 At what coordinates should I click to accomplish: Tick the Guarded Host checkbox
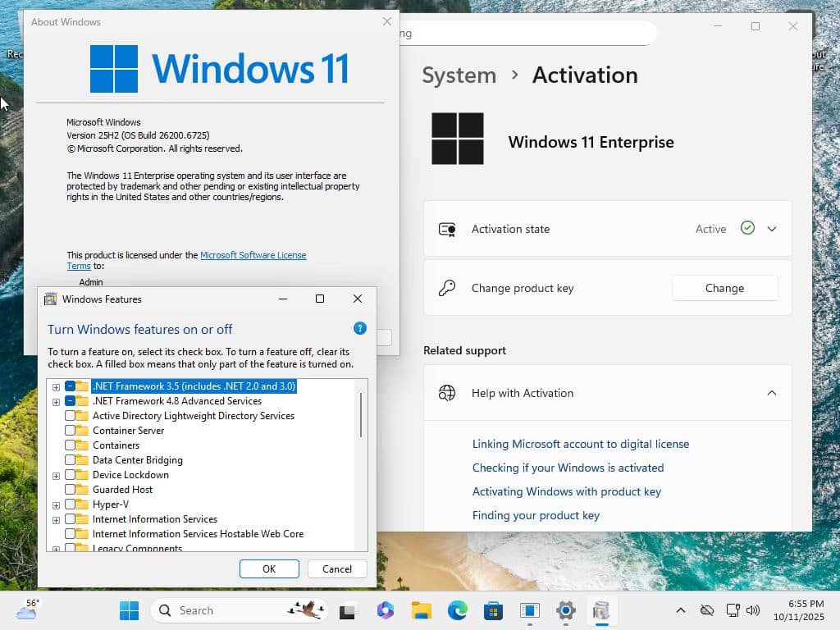[71, 490]
